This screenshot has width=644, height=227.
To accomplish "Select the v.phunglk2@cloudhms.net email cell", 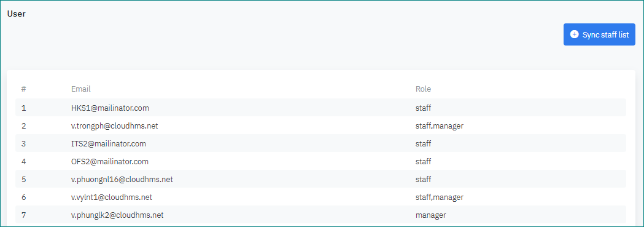I will pyautogui.click(x=117, y=215).
